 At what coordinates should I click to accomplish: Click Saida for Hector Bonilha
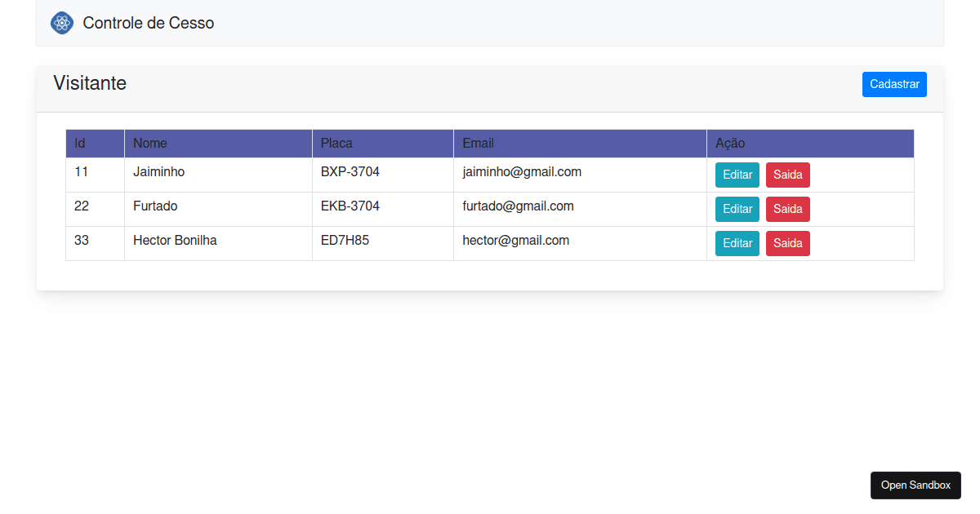(x=787, y=243)
